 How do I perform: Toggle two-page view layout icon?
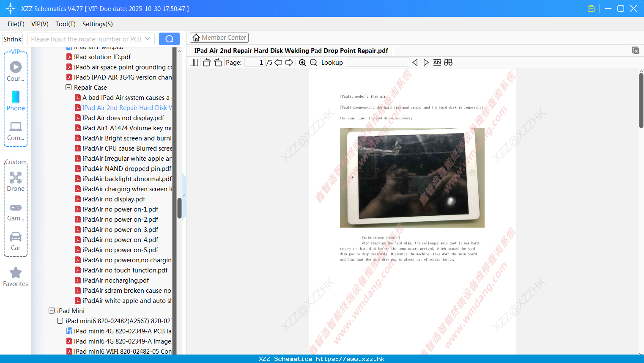pos(194,63)
